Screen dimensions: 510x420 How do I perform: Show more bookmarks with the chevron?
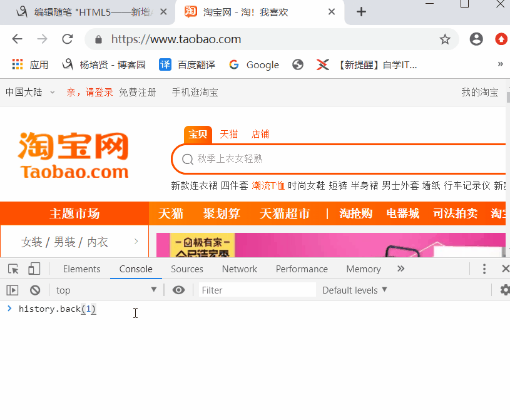tap(500, 64)
